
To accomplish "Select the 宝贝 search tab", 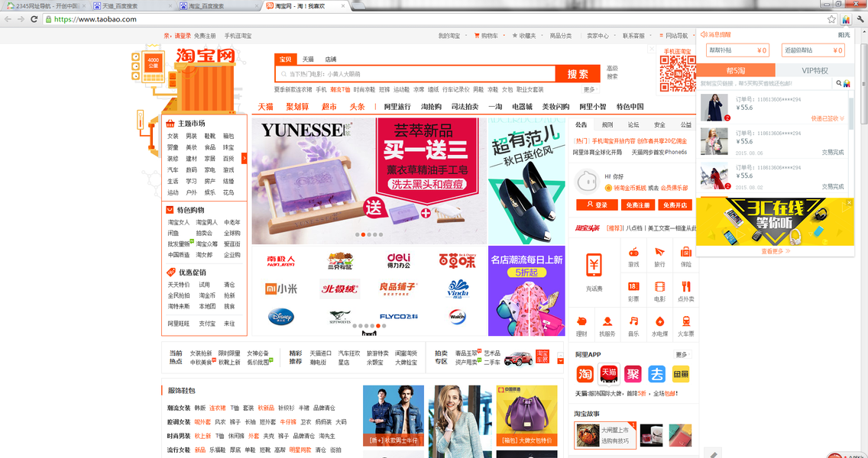I will [285, 60].
